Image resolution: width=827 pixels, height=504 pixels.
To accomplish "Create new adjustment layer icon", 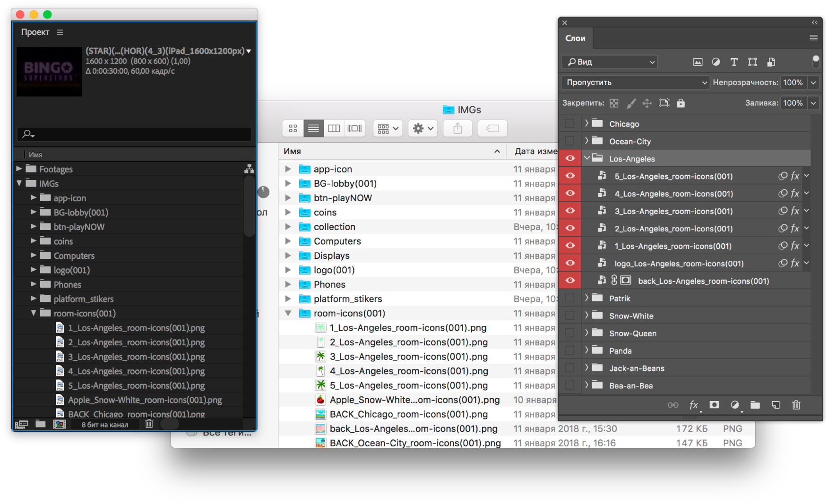I will (735, 405).
